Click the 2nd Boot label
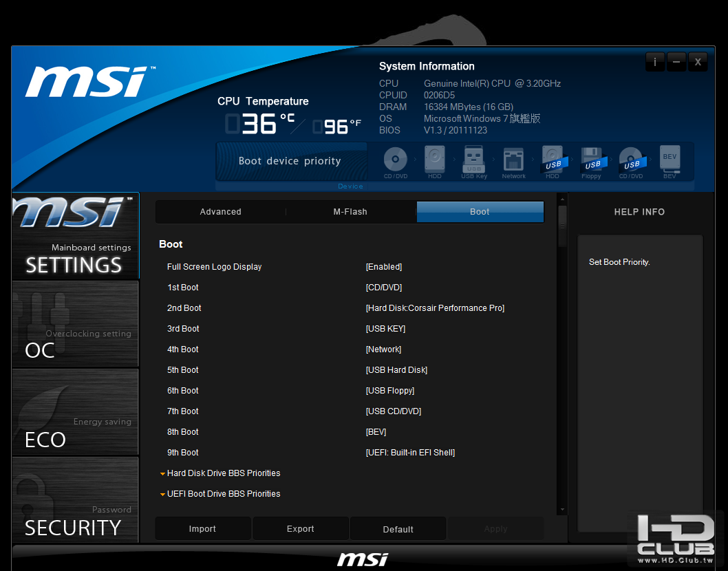The image size is (728, 571). pos(184,308)
